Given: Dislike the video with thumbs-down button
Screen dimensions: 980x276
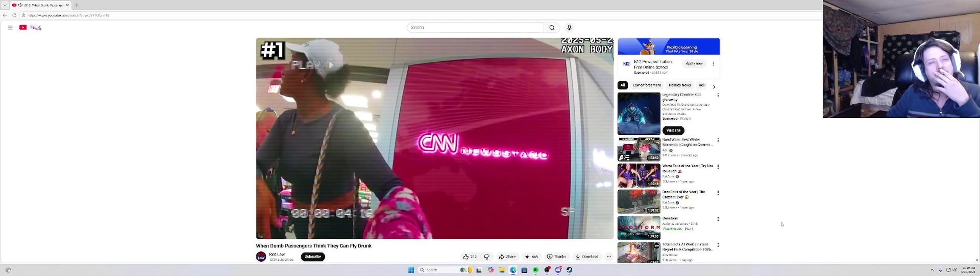Looking at the screenshot, I should pos(487,257).
